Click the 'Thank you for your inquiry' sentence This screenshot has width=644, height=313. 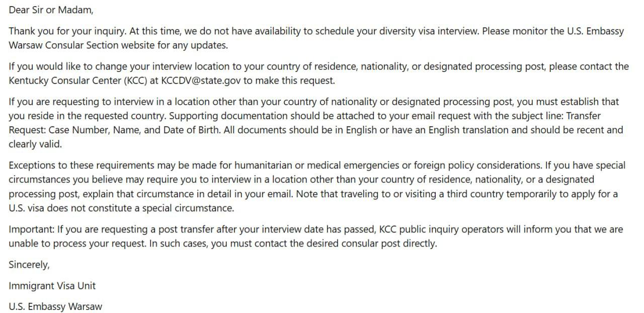[67, 31]
